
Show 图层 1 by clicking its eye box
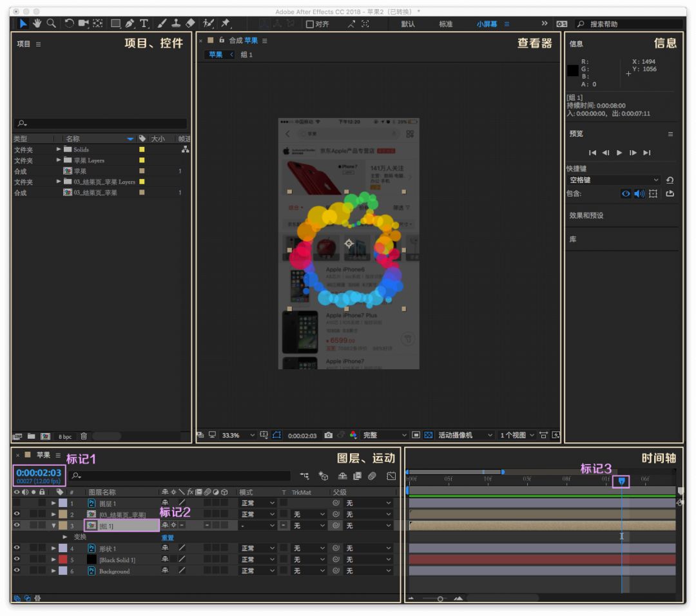pyautogui.click(x=17, y=503)
